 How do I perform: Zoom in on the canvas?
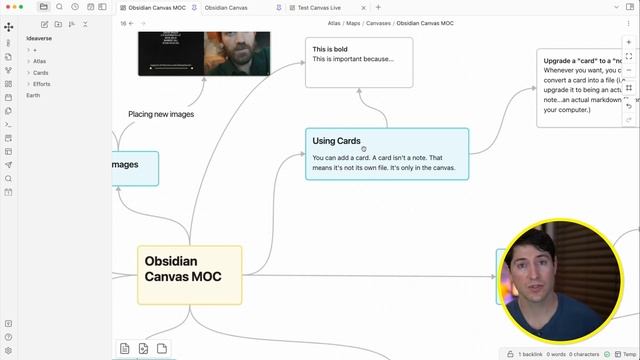pyautogui.click(x=629, y=42)
